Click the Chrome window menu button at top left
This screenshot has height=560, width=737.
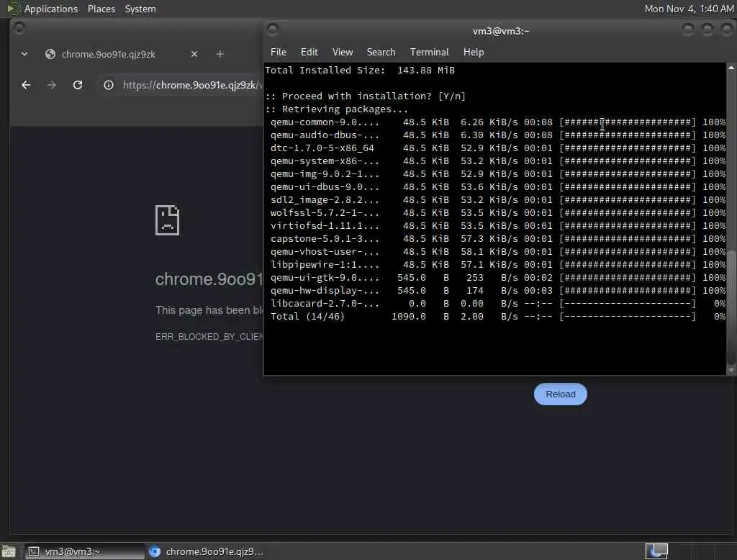click(19, 28)
